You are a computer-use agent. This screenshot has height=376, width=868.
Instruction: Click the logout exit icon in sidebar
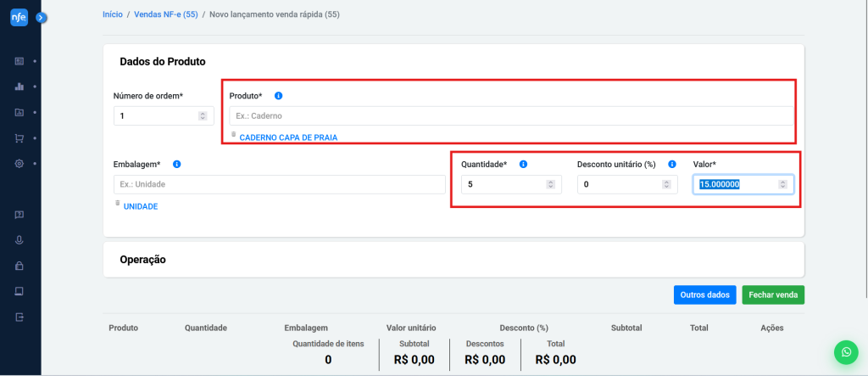click(x=19, y=317)
